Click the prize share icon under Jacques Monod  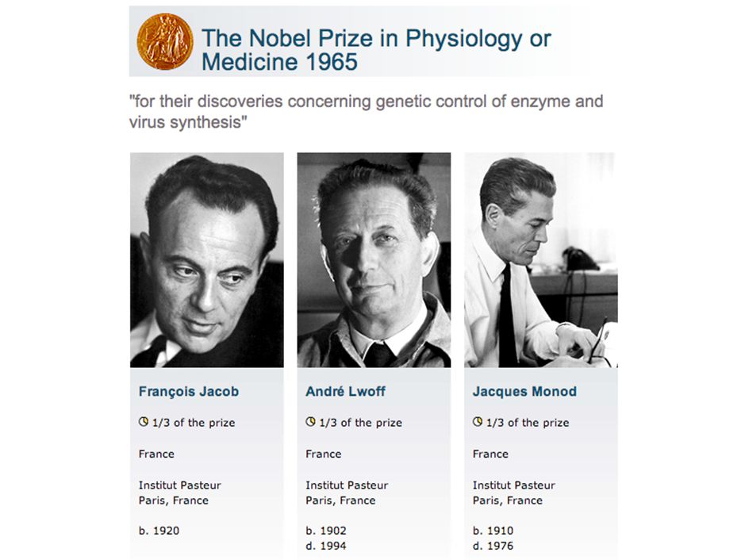click(477, 421)
